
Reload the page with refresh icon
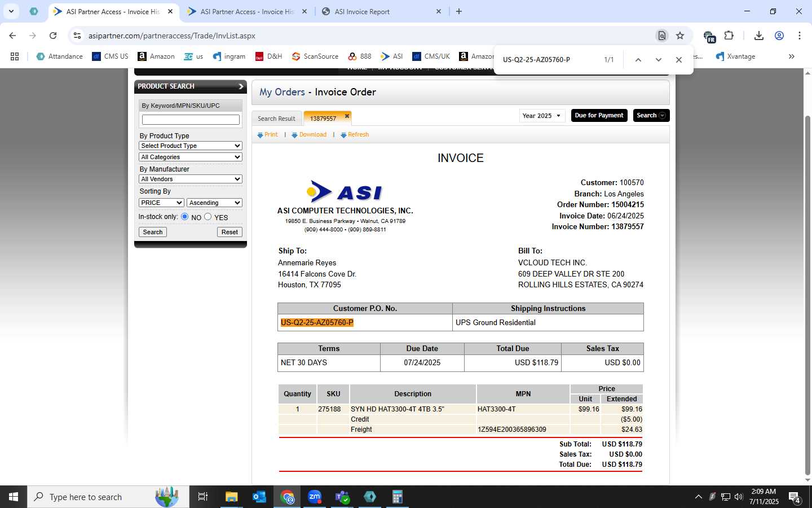click(53, 36)
